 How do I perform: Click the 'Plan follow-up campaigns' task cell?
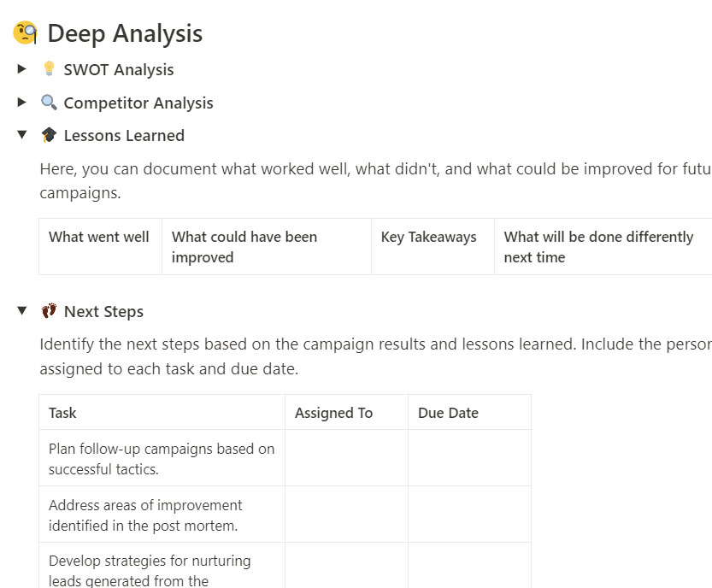[162, 458]
